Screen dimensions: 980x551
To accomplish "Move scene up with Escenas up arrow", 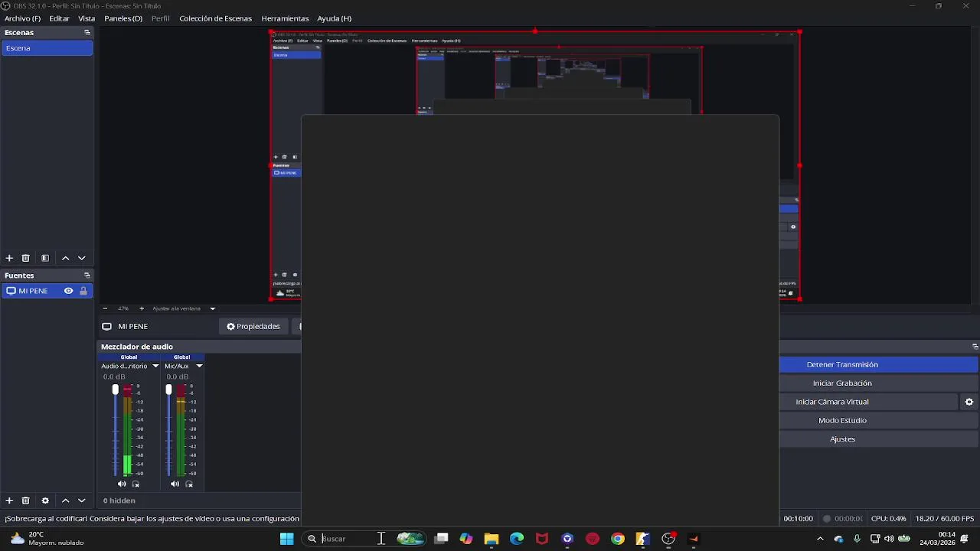I will point(65,259).
